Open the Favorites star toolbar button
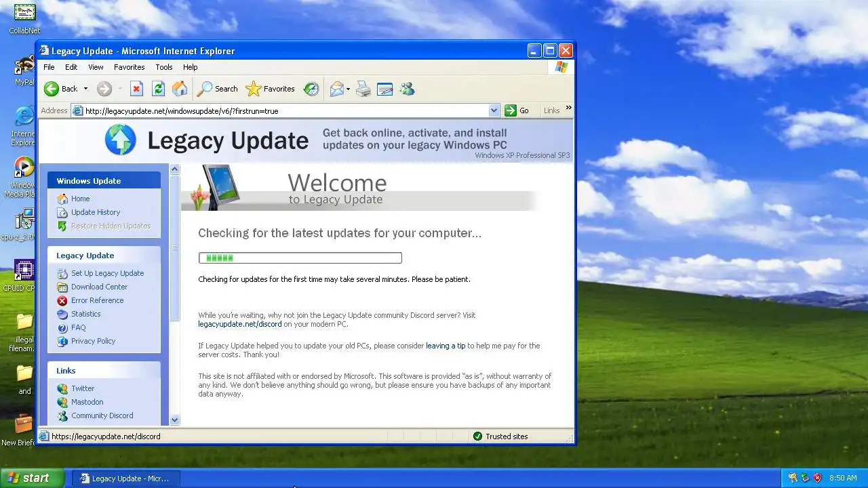The height and width of the screenshot is (488, 868). tap(270, 89)
